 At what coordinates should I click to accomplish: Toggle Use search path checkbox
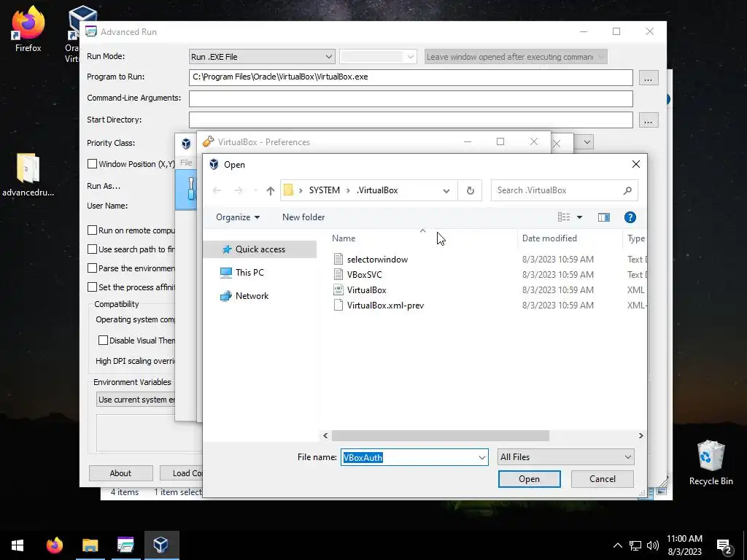tap(93, 249)
